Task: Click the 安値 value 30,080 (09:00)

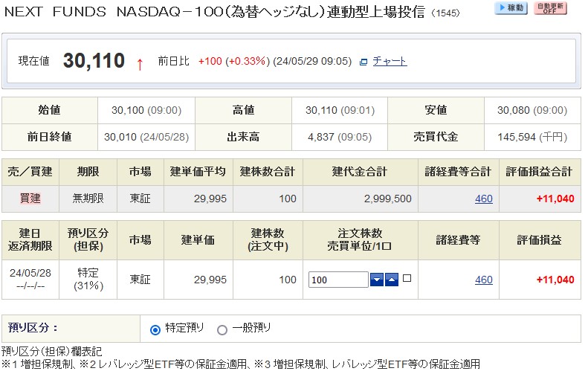Action: [532, 110]
